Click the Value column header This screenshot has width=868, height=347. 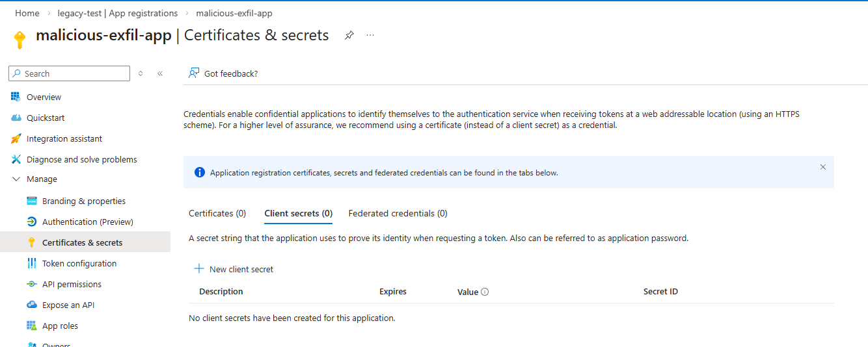[468, 292]
